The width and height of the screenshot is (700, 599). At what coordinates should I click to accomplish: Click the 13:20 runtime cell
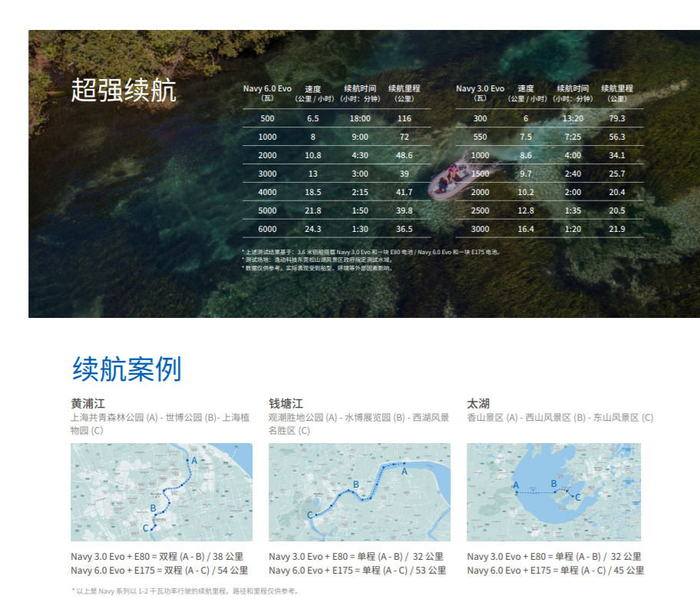pyautogui.click(x=573, y=118)
